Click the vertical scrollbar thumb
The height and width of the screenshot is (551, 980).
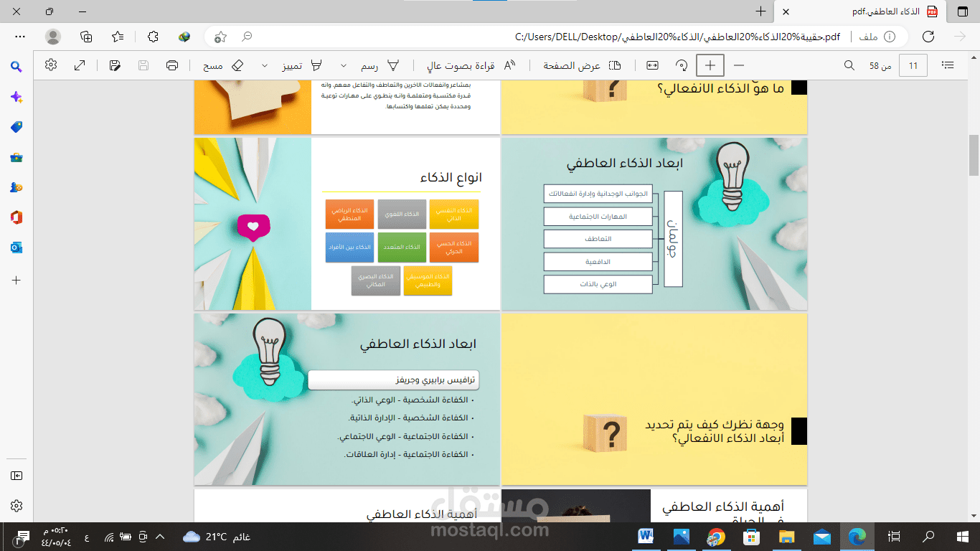click(x=974, y=155)
